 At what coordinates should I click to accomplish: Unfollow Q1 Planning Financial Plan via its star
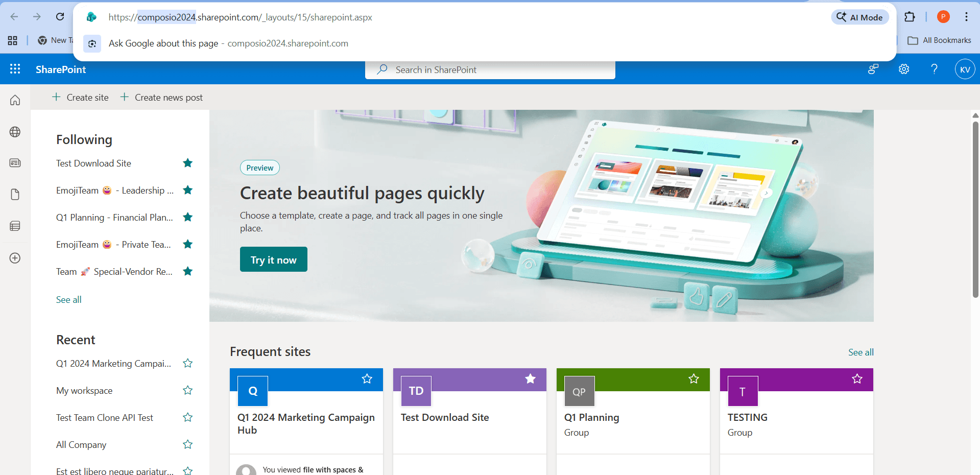(x=188, y=217)
